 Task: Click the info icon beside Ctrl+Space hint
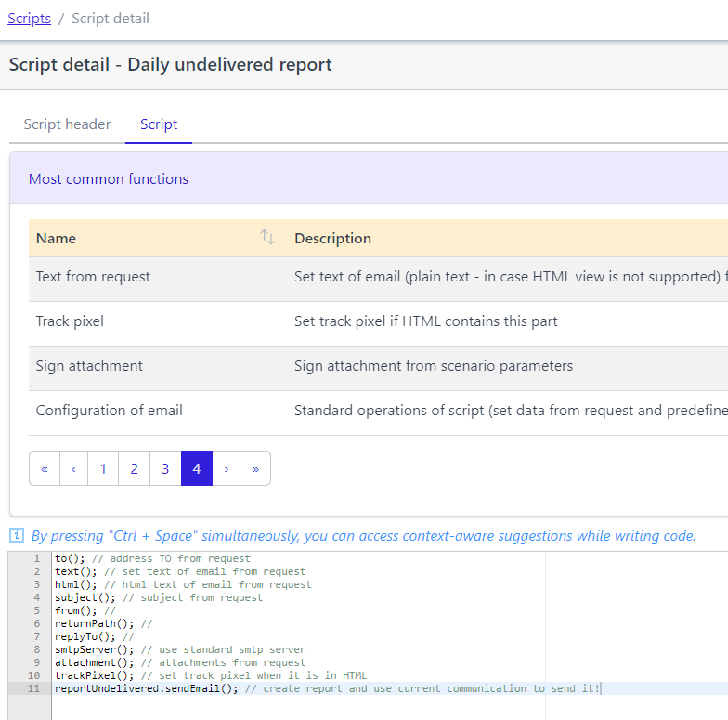(17, 535)
